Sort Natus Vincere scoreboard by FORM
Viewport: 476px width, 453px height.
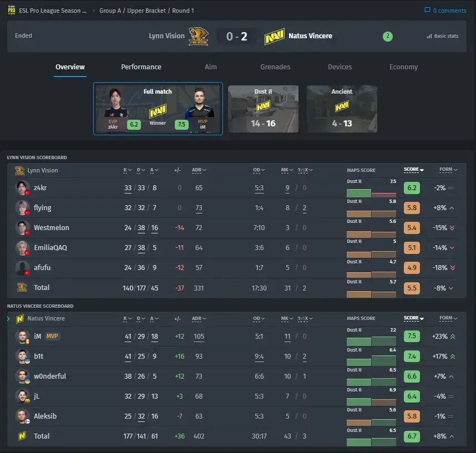point(448,318)
